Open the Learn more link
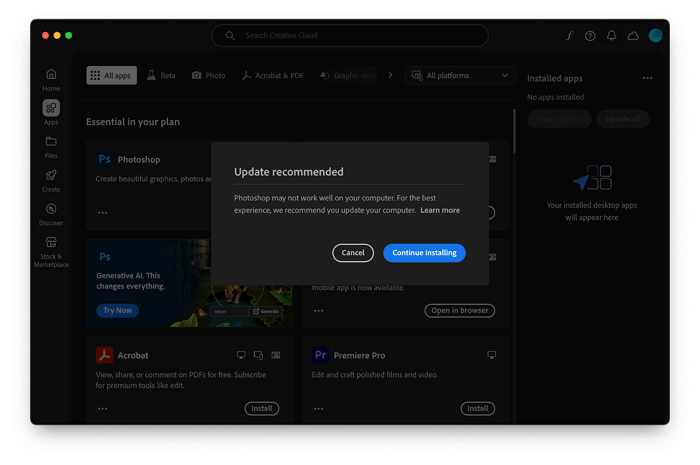 (x=440, y=210)
